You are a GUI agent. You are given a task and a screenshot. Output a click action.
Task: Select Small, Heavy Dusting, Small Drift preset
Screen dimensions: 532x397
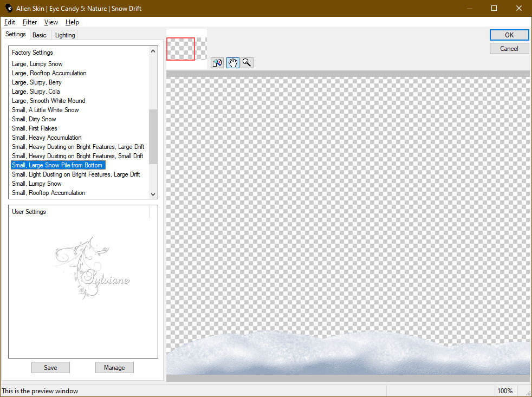point(77,156)
